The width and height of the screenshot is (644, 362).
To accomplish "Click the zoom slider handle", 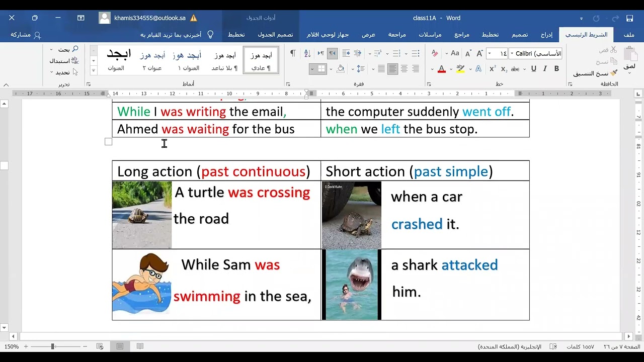I will pos(52,346).
